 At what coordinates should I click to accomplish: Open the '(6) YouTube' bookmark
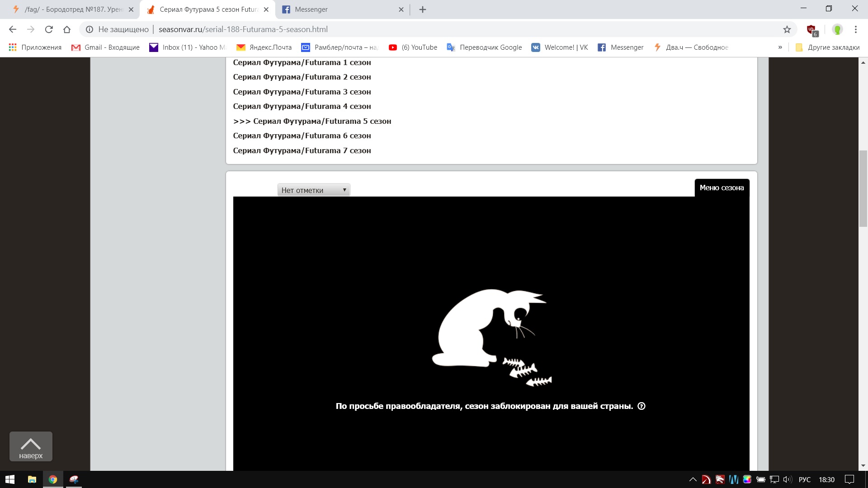tap(413, 47)
